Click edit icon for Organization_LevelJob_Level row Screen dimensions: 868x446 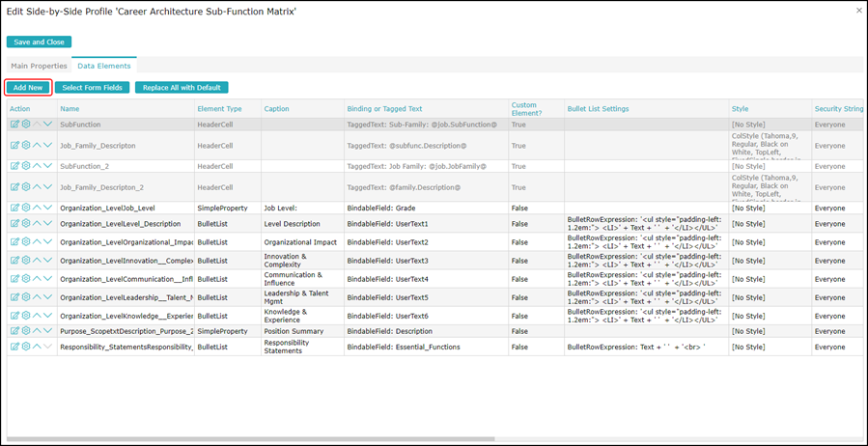(x=14, y=208)
